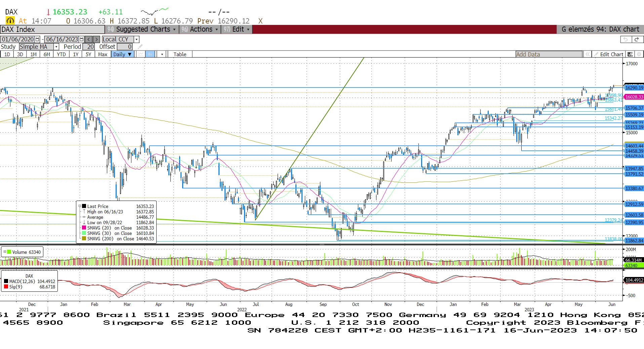
Task: Step the date range backward
Action: point(89,39)
